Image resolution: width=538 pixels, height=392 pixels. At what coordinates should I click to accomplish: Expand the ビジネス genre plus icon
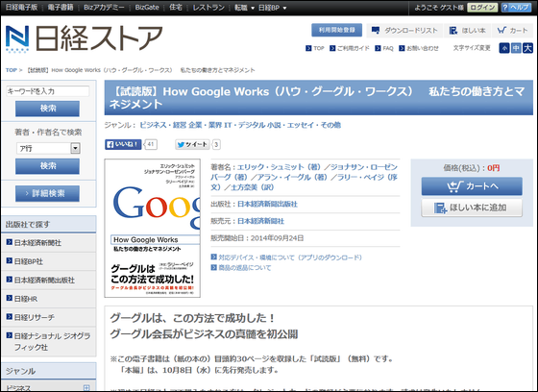86,387
